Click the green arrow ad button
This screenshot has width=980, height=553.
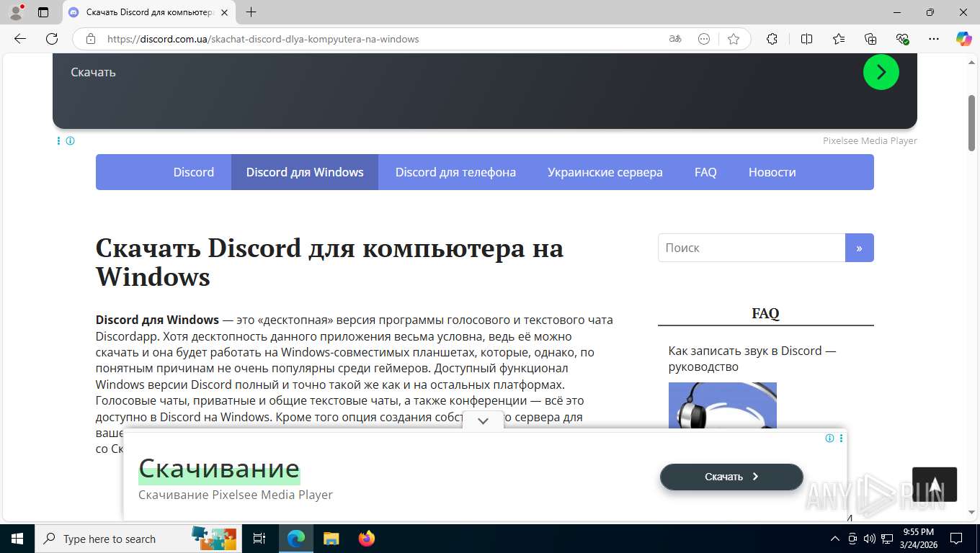pyautogui.click(x=881, y=72)
